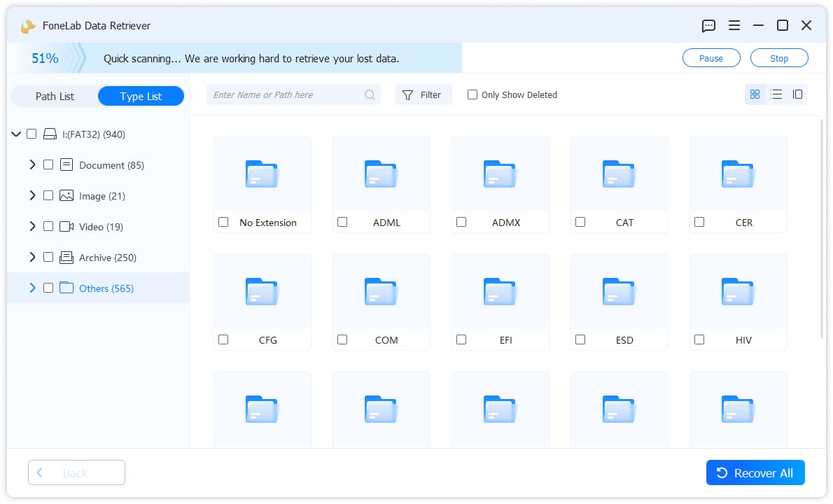The width and height of the screenshot is (833, 504).
Task: Switch to list view icon
Action: tap(776, 94)
